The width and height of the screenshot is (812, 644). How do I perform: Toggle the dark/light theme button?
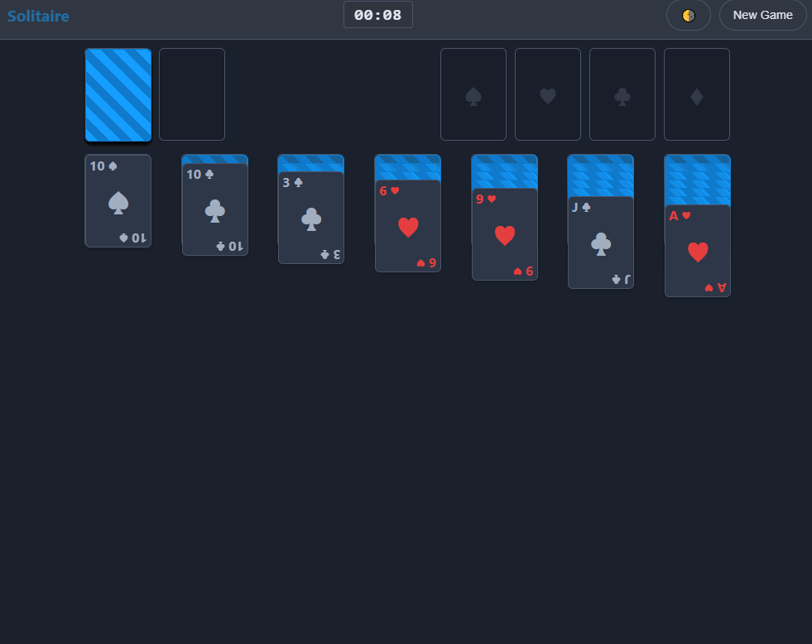click(x=688, y=15)
